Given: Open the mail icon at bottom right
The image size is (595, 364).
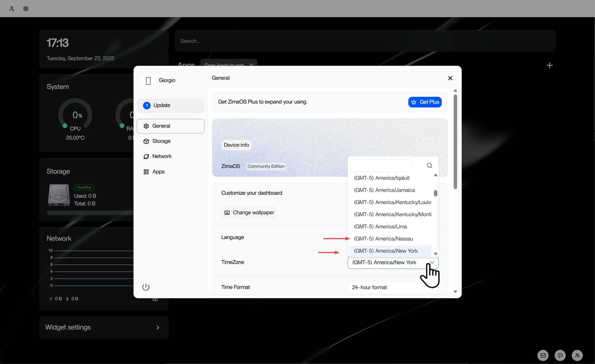Looking at the screenshot, I should [543, 355].
